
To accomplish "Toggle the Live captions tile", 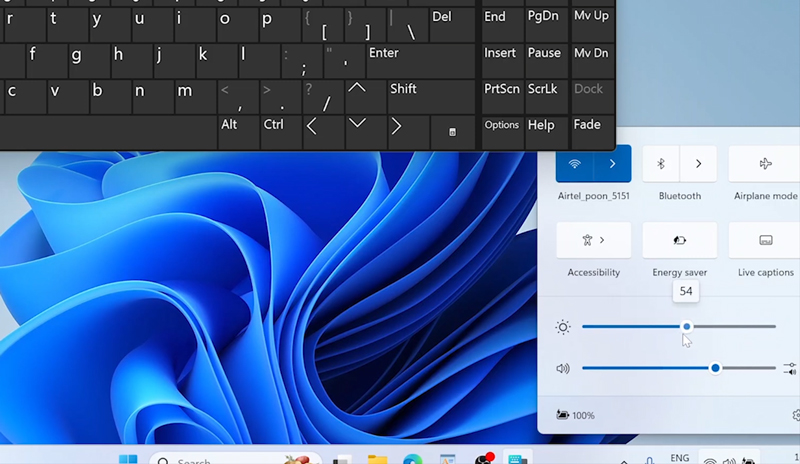I will (765, 240).
